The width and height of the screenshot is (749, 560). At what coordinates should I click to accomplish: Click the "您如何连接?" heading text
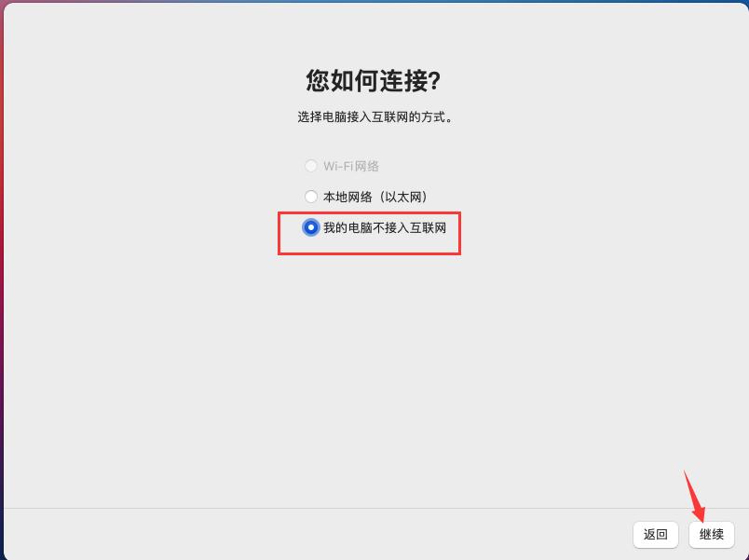point(374,82)
